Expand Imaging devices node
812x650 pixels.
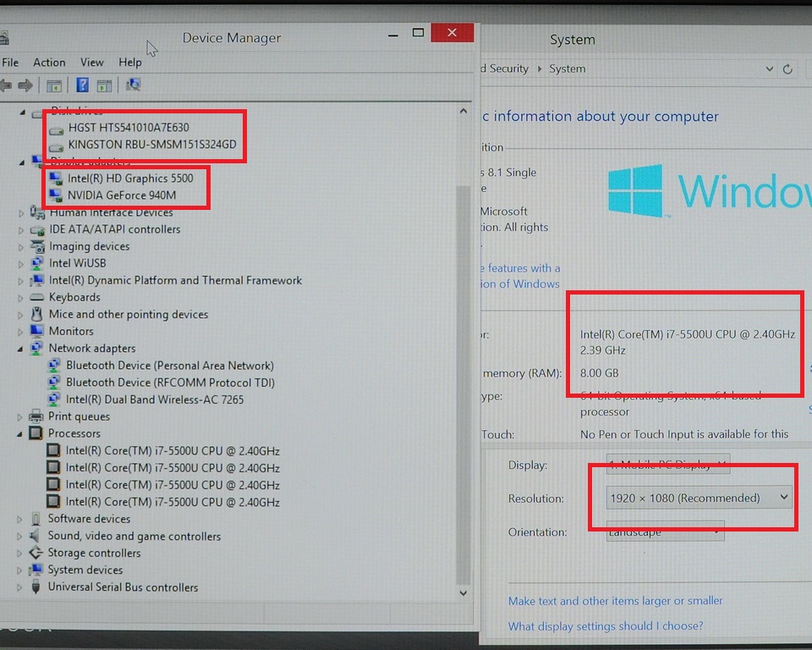tap(20, 247)
